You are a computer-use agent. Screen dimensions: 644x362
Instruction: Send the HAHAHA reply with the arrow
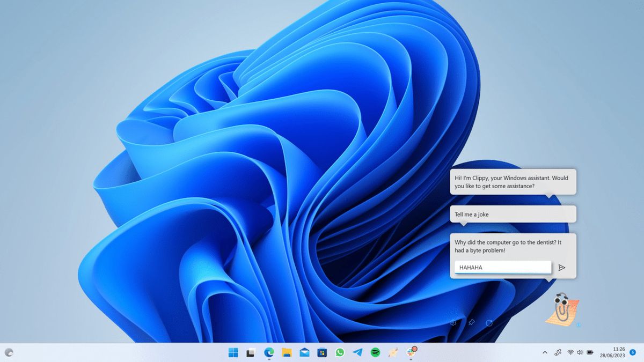562,267
